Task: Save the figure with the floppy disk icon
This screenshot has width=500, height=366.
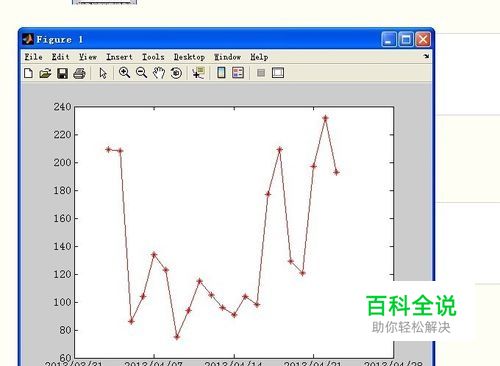Action: coord(62,73)
